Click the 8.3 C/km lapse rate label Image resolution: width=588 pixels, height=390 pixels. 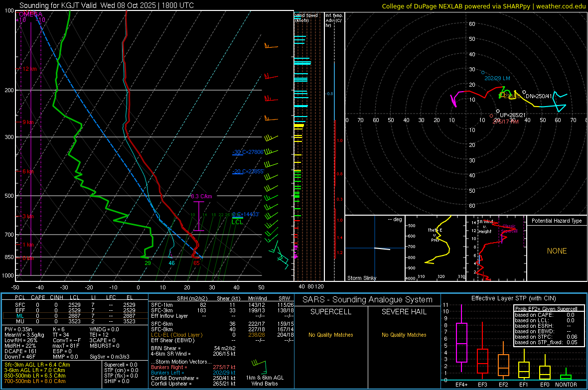coord(201,196)
